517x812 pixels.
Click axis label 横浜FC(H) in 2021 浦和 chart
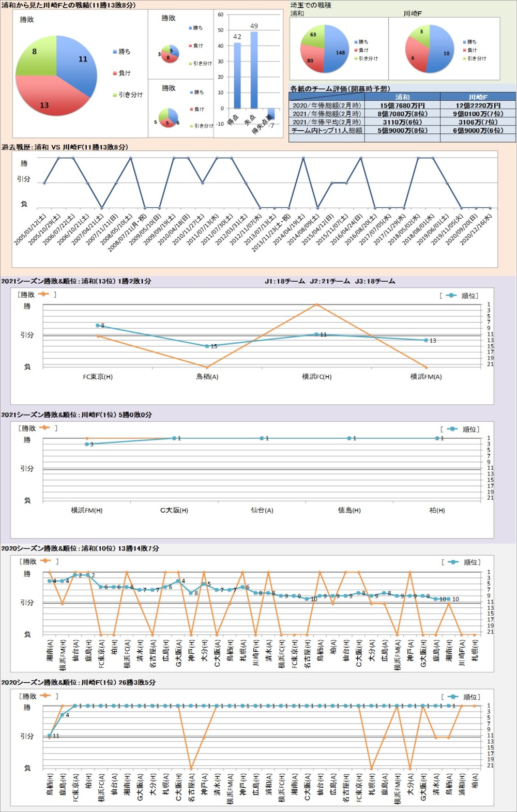[316, 377]
